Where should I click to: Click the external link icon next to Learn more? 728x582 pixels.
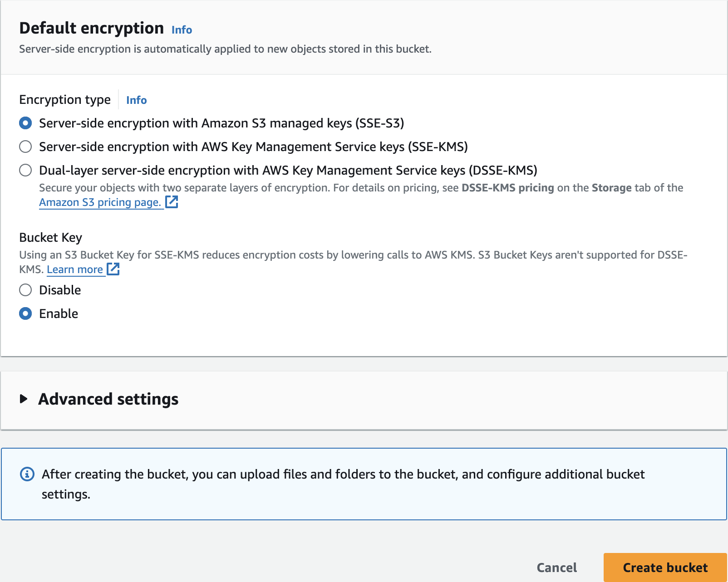(x=113, y=269)
